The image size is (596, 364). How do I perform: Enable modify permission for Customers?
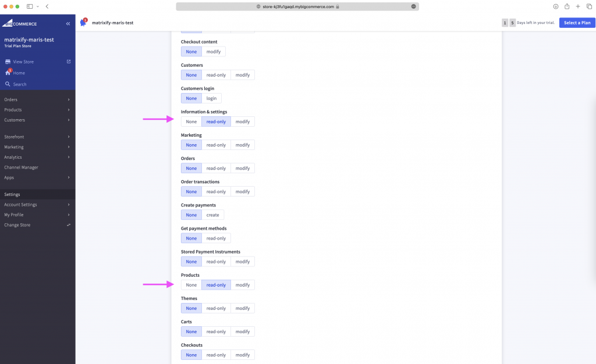[x=242, y=74]
